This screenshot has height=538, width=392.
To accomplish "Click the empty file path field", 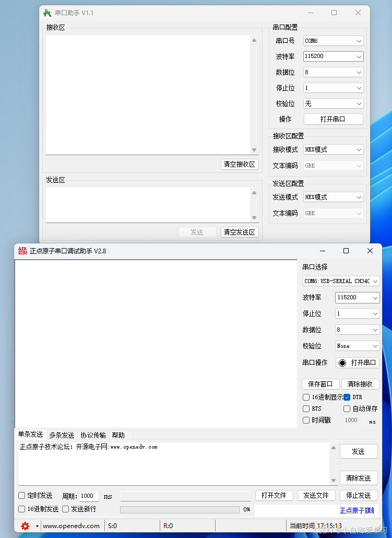I will pos(185,496).
